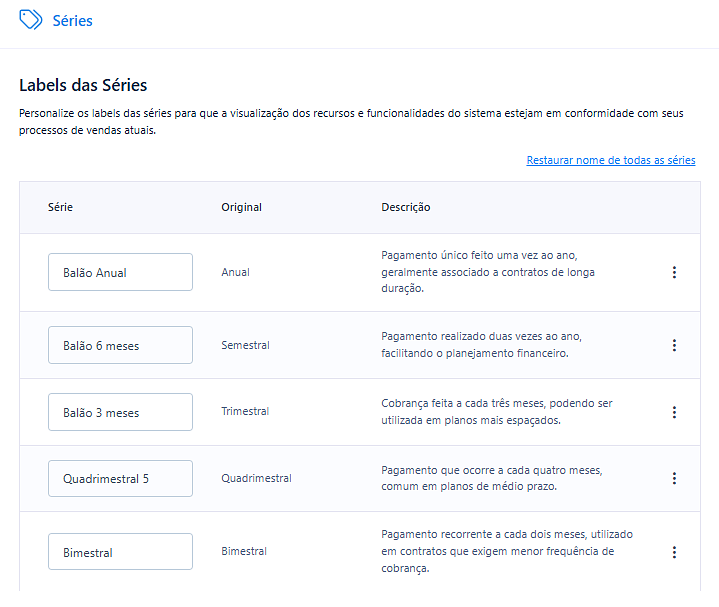Image resolution: width=719 pixels, height=607 pixels.
Task: Click into the Quadrimestral 5 name field
Action: tap(120, 478)
